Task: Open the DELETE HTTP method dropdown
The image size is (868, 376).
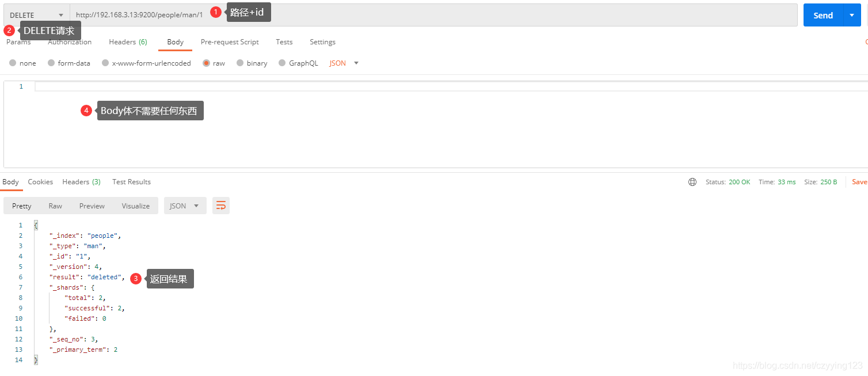Action: tap(37, 15)
